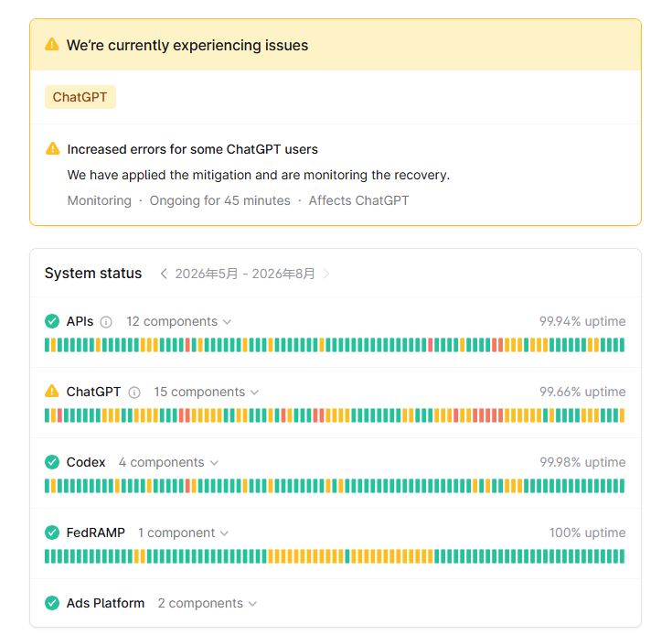
Task: Expand the Codex 4 components list
Action: (x=168, y=462)
